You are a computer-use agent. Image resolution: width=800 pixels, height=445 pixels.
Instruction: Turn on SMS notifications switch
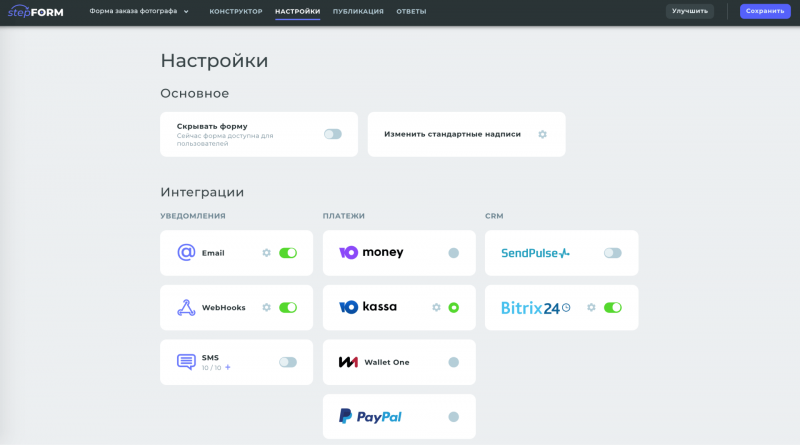pyautogui.click(x=288, y=362)
